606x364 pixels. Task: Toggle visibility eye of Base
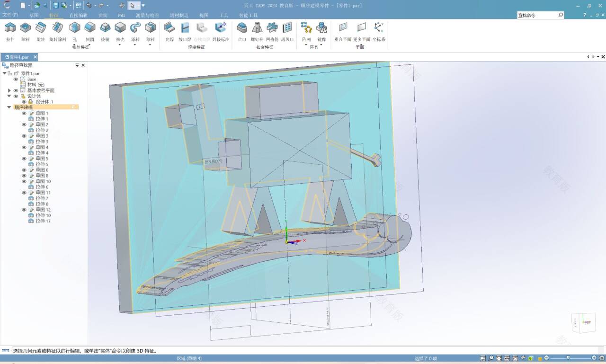[x=16, y=79]
